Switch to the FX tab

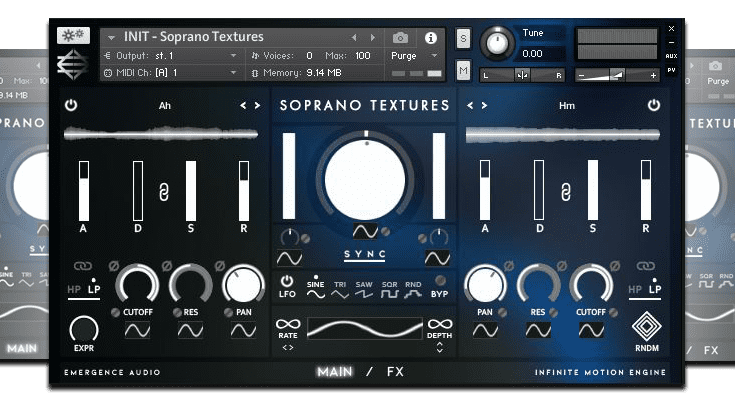pyautogui.click(x=395, y=371)
